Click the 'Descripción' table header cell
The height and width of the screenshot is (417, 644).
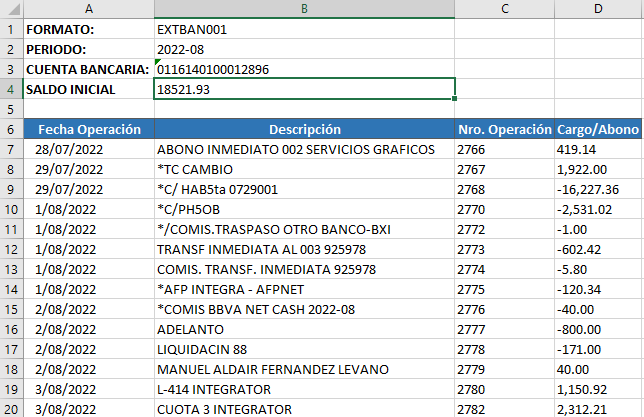coord(304,129)
